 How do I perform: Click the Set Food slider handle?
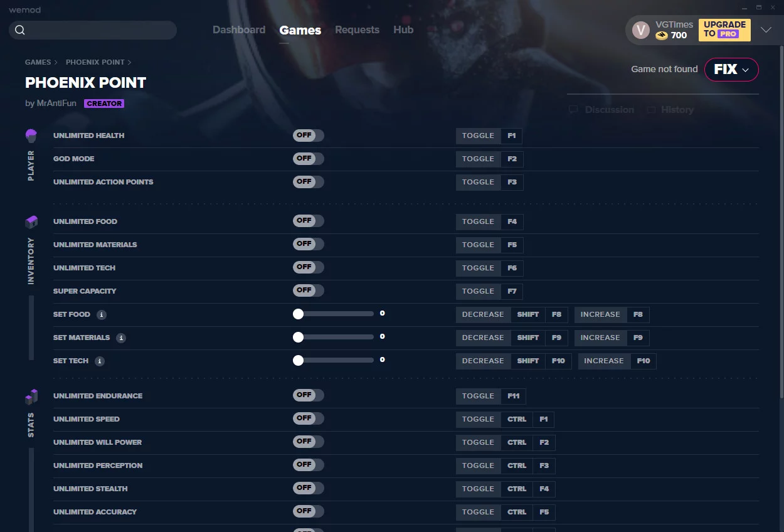coord(298,314)
